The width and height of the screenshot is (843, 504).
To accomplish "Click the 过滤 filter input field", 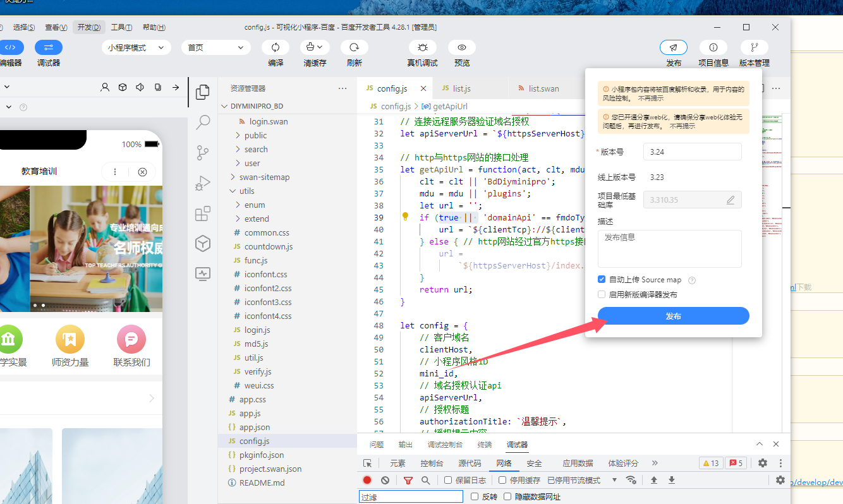I will 411,497.
